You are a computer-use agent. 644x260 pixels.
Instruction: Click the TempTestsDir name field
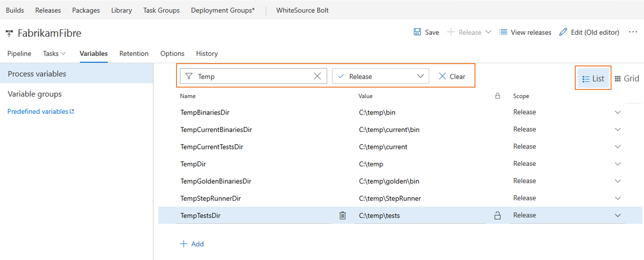pyautogui.click(x=253, y=216)
